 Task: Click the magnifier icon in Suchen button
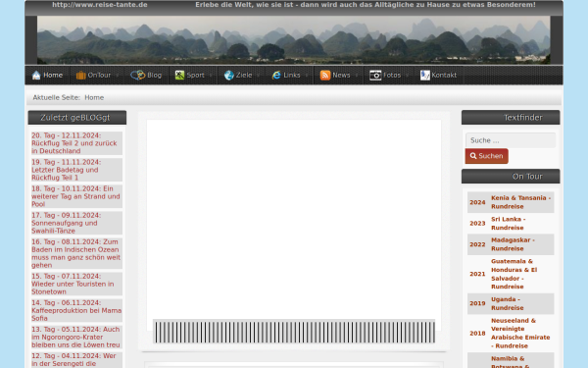tap(473, 156)
